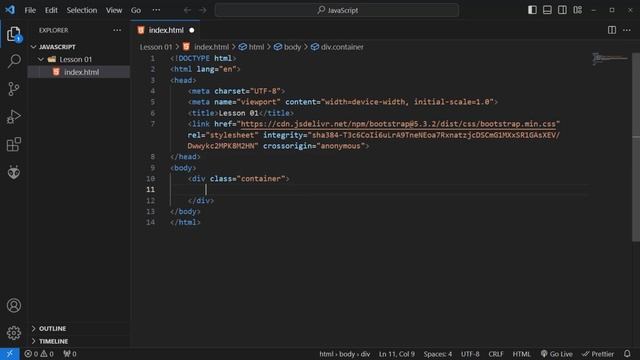Click the ports forwarded indicator showing 0
The image size is (640, 360).
click(70, 354)
